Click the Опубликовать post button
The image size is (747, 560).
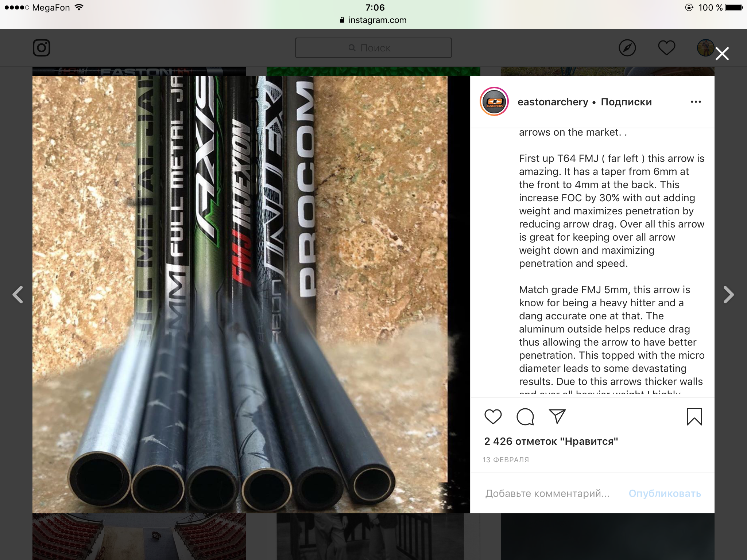point(665,493)
